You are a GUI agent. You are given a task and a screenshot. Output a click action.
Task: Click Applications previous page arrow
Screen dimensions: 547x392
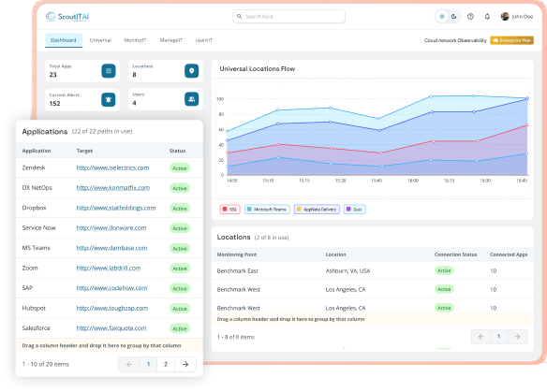click(129, 364)
